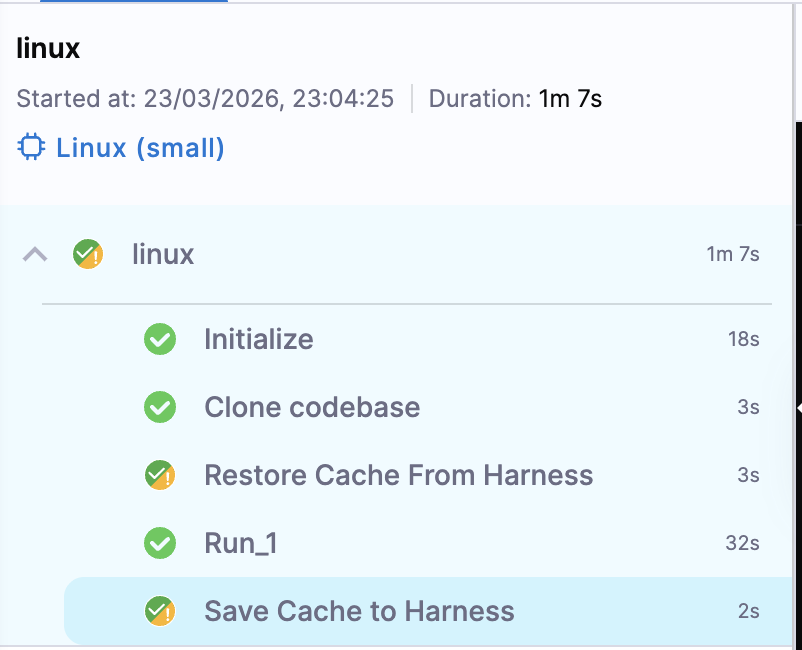Screen dimensions: 802x650
Task: Click the warning status icon for Restore Cache
Action: tap(160, 475)
